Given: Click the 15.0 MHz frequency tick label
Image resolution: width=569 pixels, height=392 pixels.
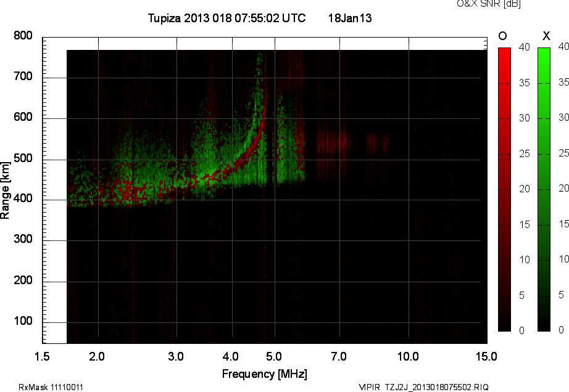Looking at the screenshot, I should 486,356.
